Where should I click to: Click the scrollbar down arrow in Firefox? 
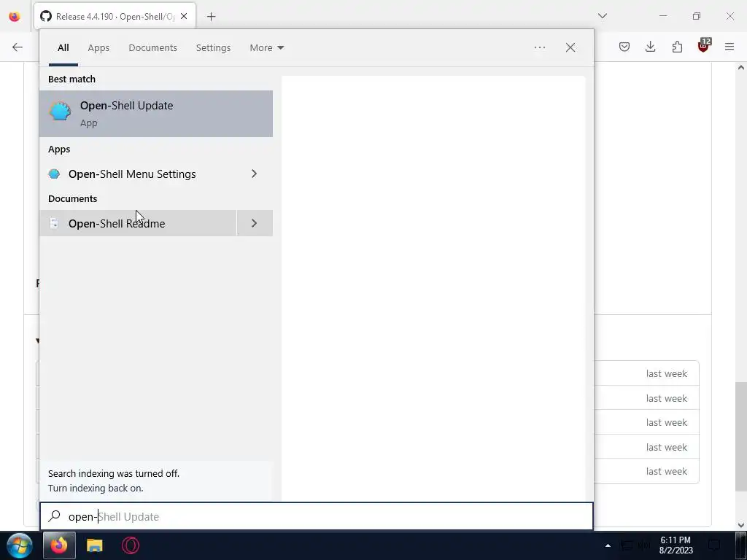(x=741, y=525)
